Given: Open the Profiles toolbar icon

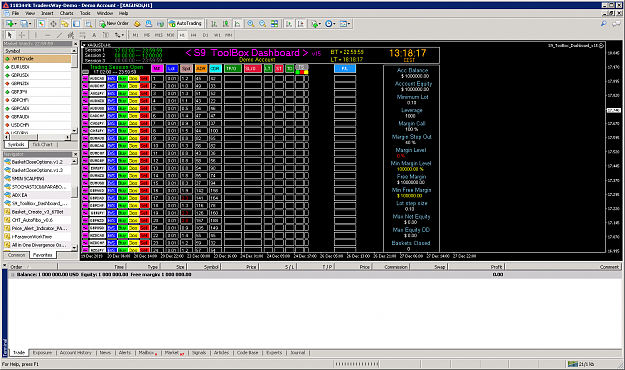Looking at the screenshot, I should click(x=24, y=24).
